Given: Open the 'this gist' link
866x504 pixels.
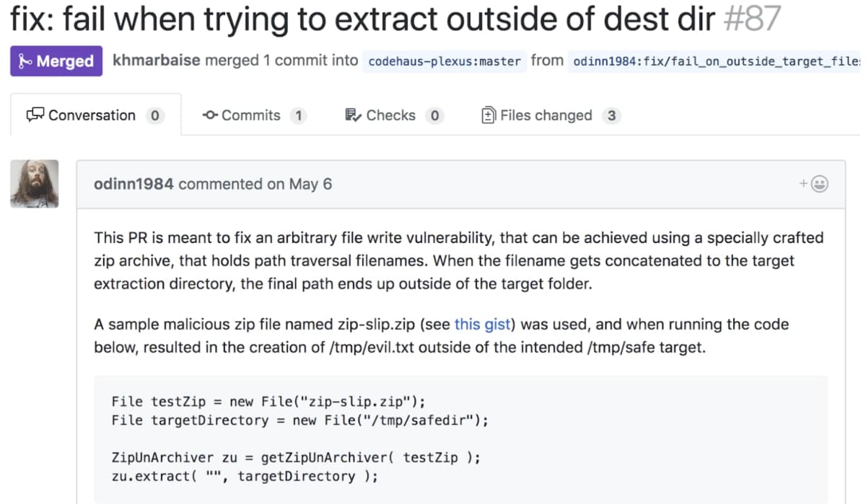Looking at the screenshot, I should (x=482, y=324).
